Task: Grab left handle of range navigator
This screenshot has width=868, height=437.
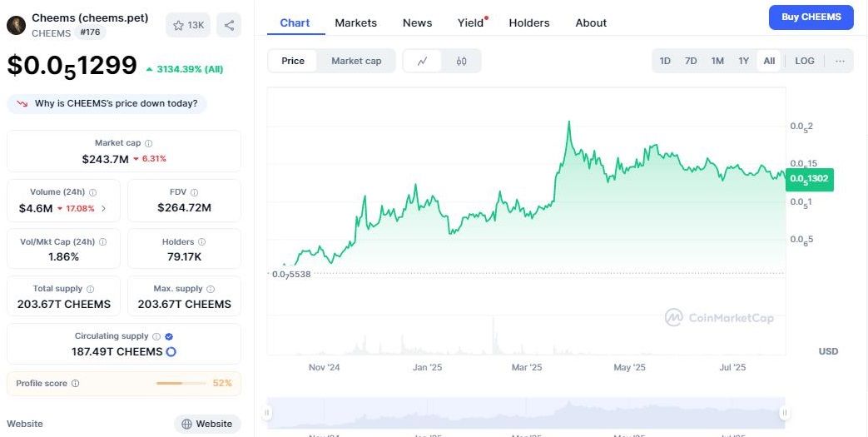Action: pos(267,413)
